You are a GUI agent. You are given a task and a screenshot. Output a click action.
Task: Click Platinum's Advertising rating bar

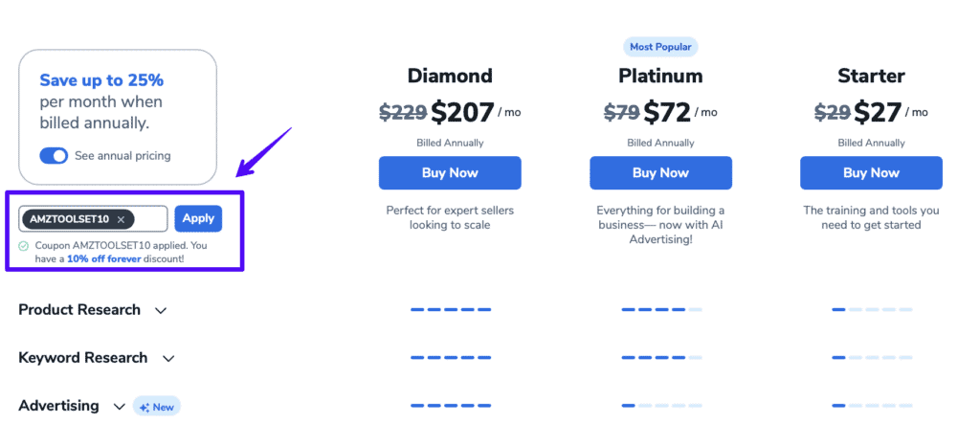click(x=660, y=406)
